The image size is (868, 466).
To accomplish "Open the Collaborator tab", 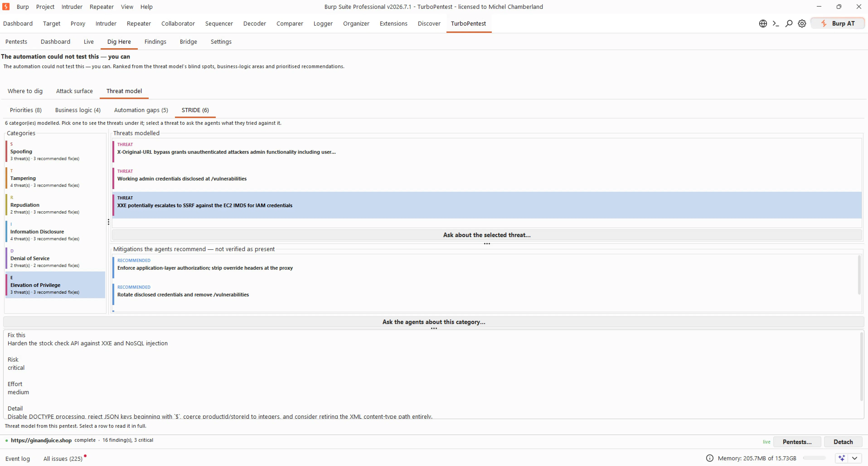I will point(178,24).
